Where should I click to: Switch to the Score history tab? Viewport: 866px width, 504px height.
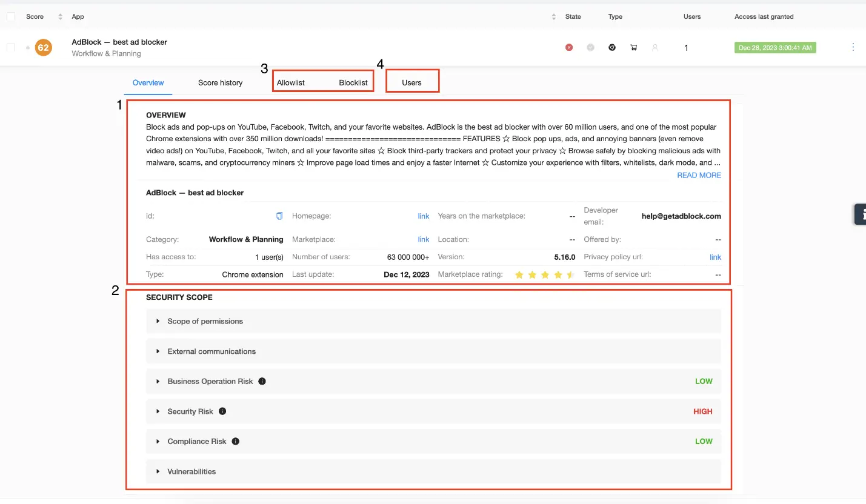220,82
